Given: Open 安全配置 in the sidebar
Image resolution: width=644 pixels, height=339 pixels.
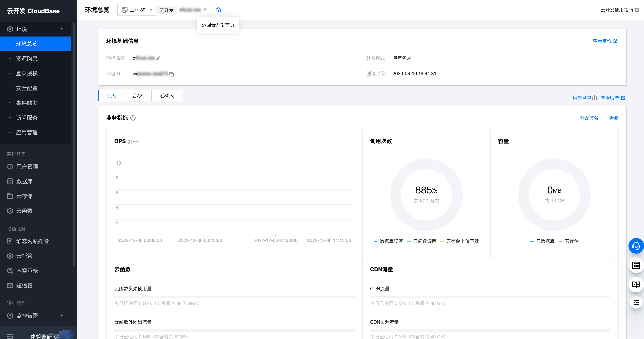Looking at the screenshot, I should pos(36,88).
